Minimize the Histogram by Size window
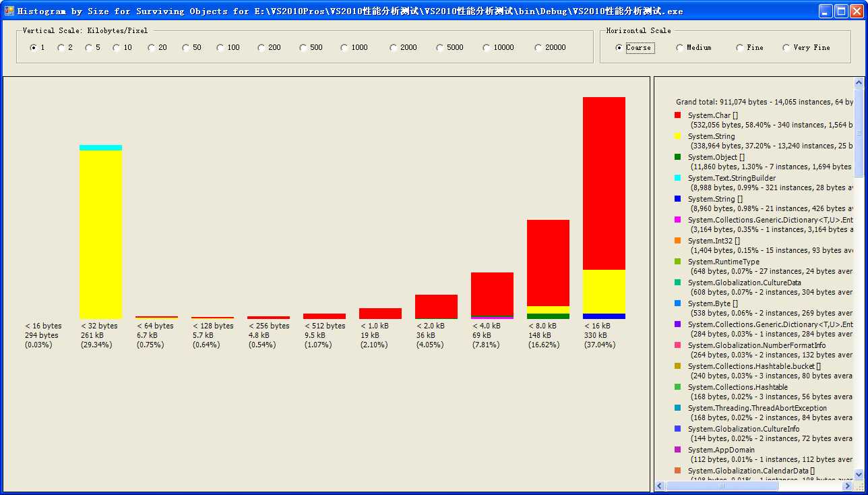The width and height of the screenshot is (868, 495). click(x=826, y=11)
